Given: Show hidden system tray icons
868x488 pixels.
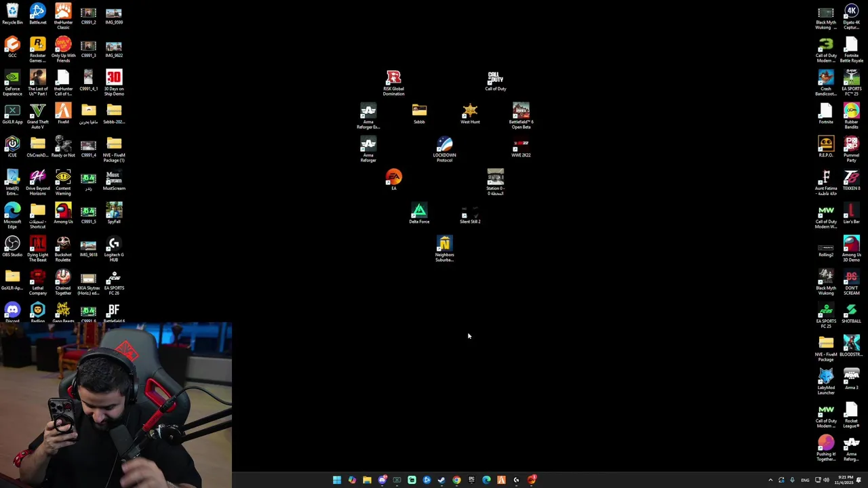Looking at the screenshot, I should tap(770, 480).
